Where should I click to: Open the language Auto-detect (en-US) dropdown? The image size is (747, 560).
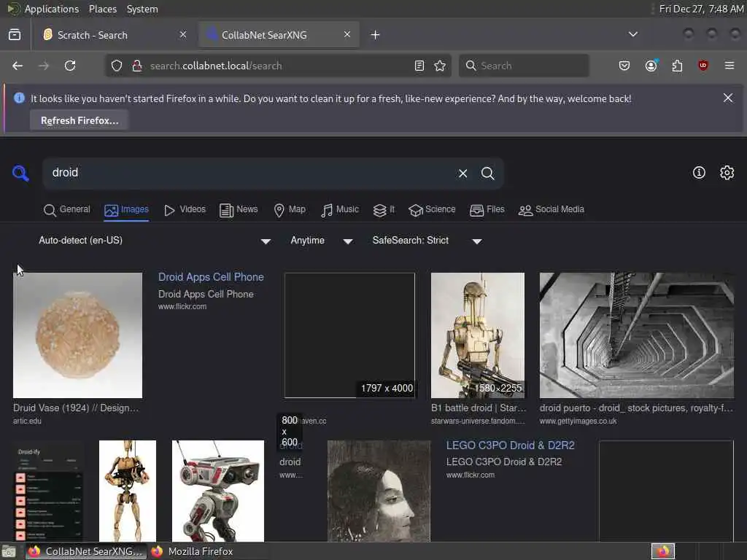tap(155, 241)
